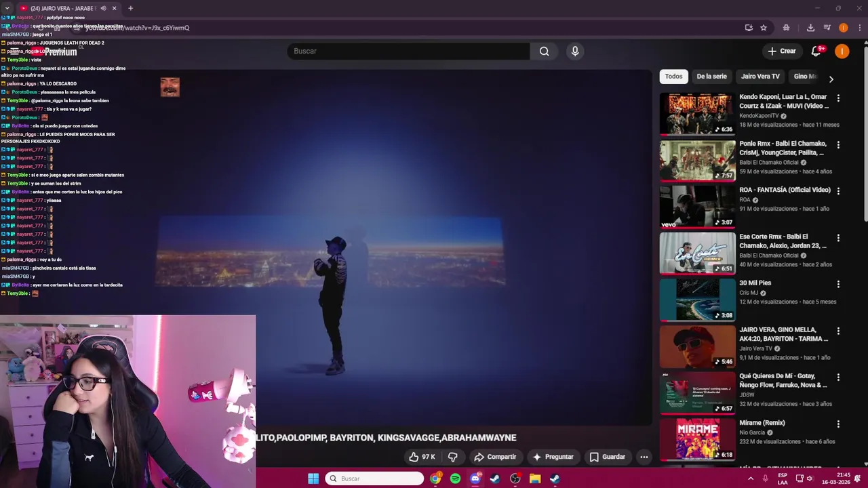Open the Ponle Rmx video title
Viewport: 868px width, 488px height.
[x=783, y=148]
